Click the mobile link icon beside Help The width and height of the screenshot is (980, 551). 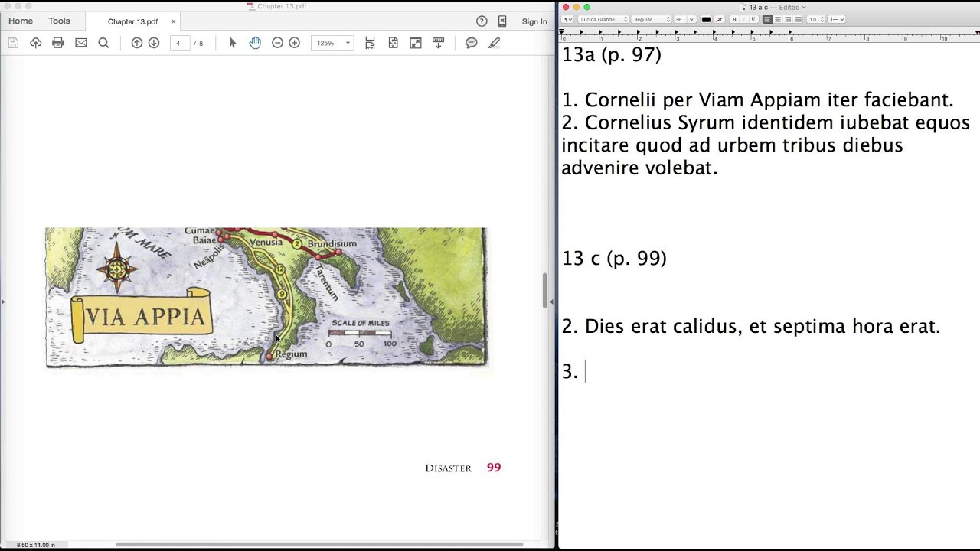point(502,21)
